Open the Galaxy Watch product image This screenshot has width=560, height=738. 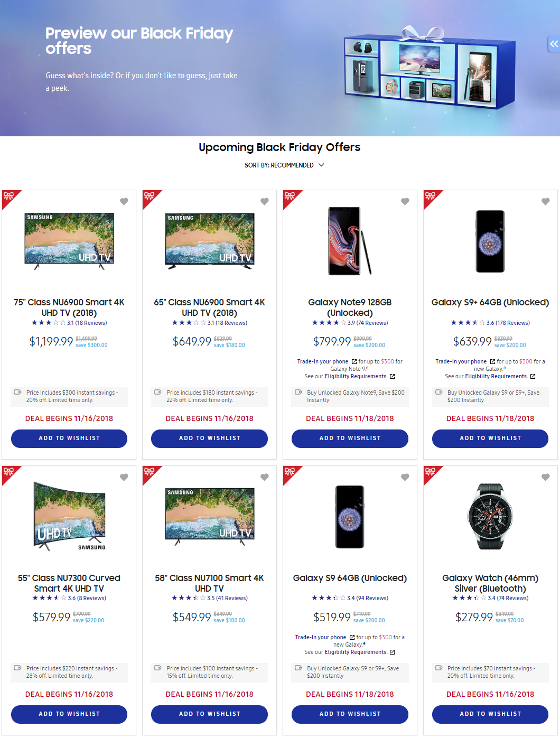point(490,516)
